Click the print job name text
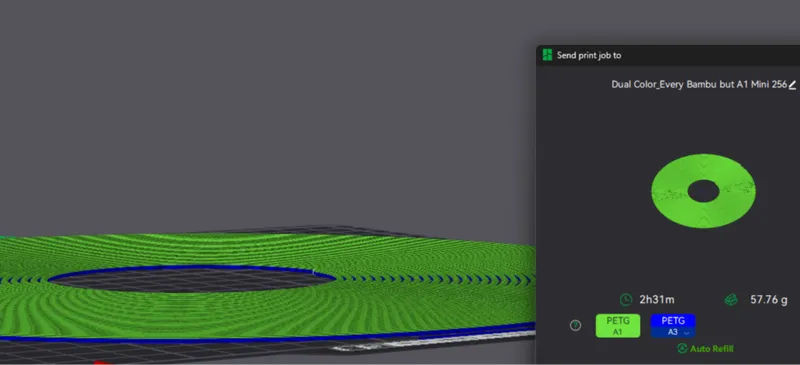 tap(699, 85)
